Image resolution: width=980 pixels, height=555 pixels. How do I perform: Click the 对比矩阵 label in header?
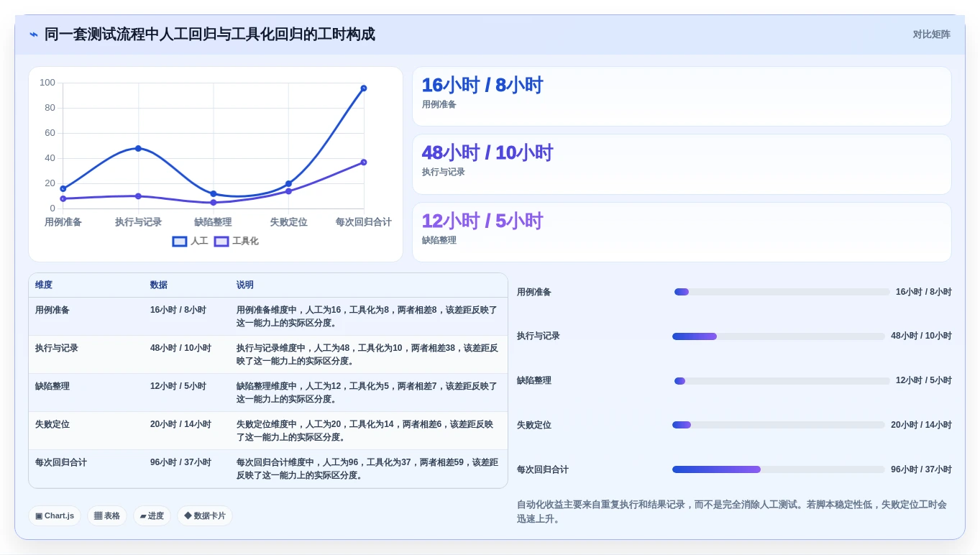coord(931,35)
